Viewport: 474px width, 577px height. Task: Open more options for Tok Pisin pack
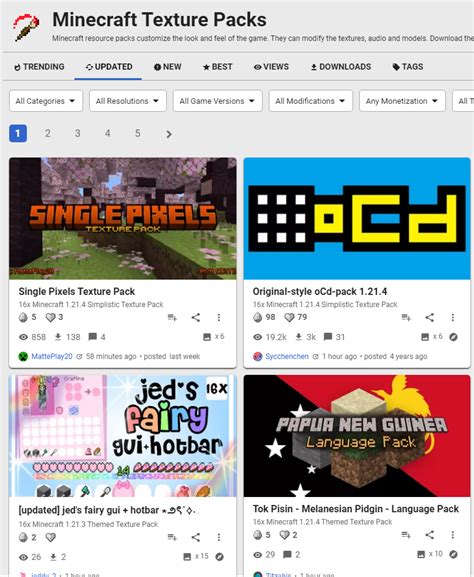coord(453,535)
